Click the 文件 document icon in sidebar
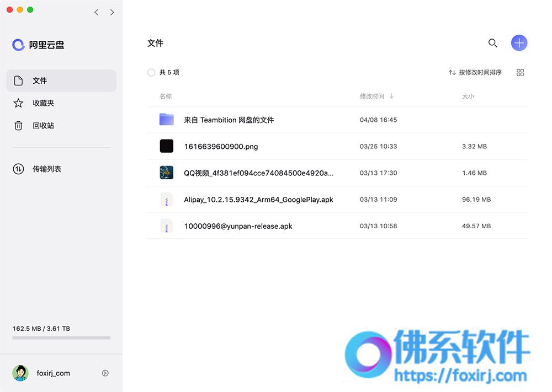The image size is (552, 392). point(18,80)
